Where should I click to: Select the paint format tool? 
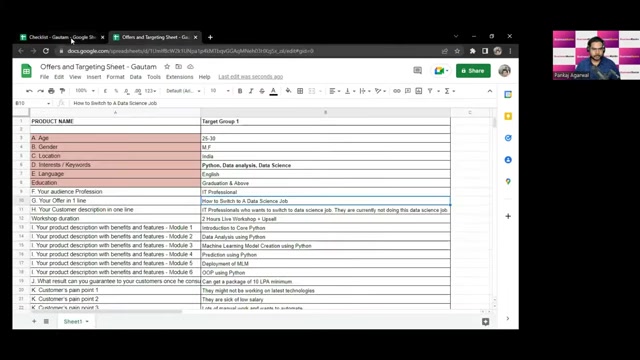coord(62,91)
